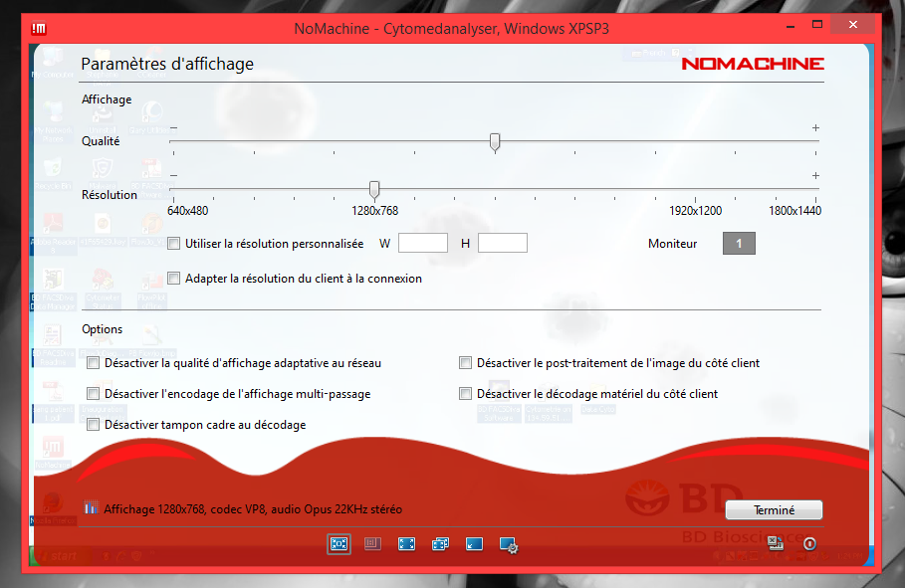Click the screen icon with diagonal arrow
Screen dimensions: 905x588
[475, 543]
